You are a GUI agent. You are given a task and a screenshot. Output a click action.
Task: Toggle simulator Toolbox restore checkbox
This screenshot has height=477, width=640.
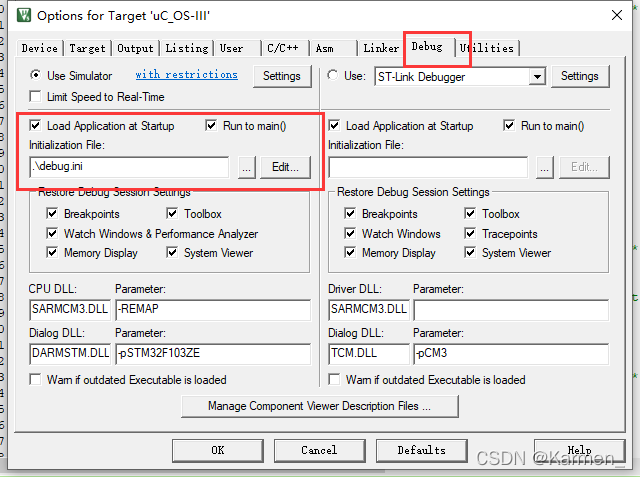point(172,213)
